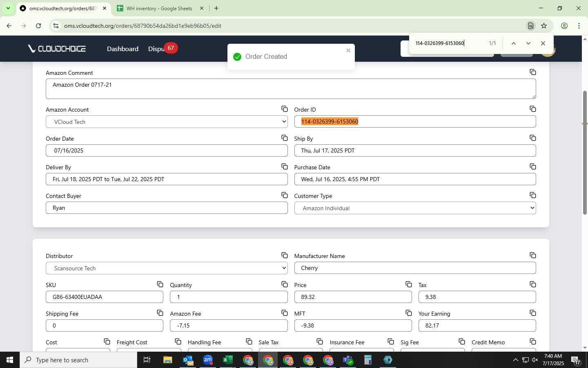The height and width of the screenshot is (368, 588).
Task: Copy the Sig Fee value
Action: tap(462, 341)
